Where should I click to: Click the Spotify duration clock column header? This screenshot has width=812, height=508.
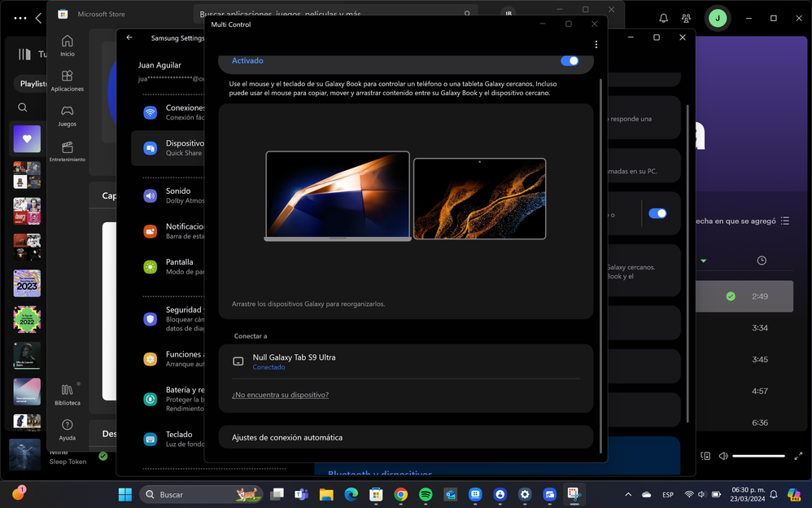click(x=762, y=261)
